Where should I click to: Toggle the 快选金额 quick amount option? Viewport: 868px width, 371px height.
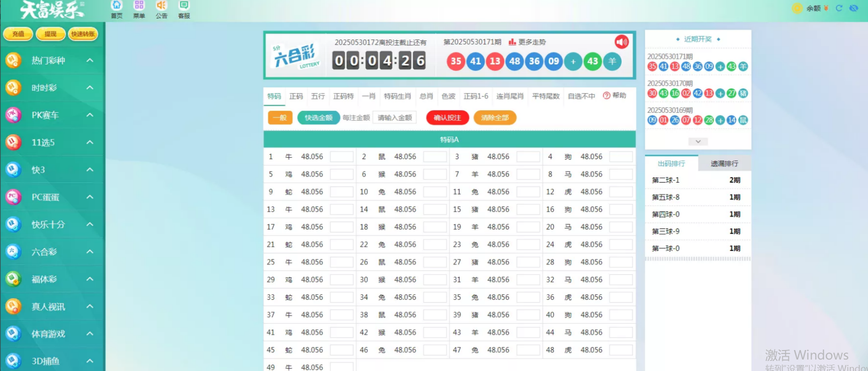(319, 118)
